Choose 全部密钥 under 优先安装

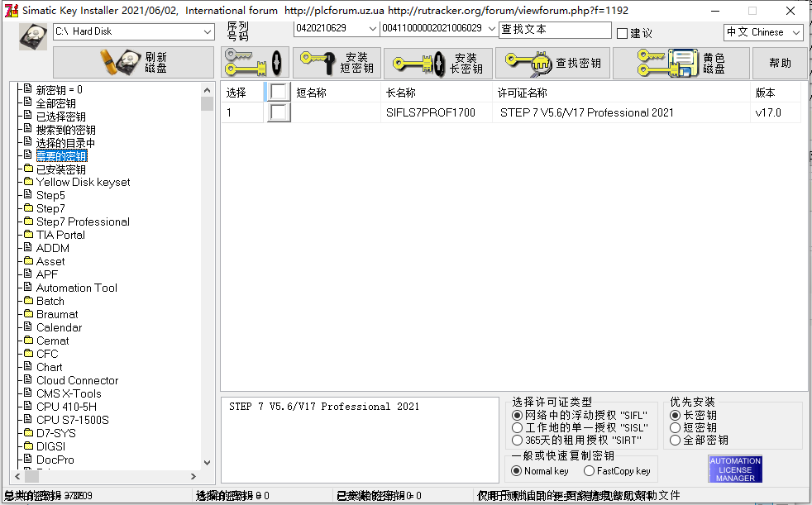pyautogui.click(x=675, y=441)
